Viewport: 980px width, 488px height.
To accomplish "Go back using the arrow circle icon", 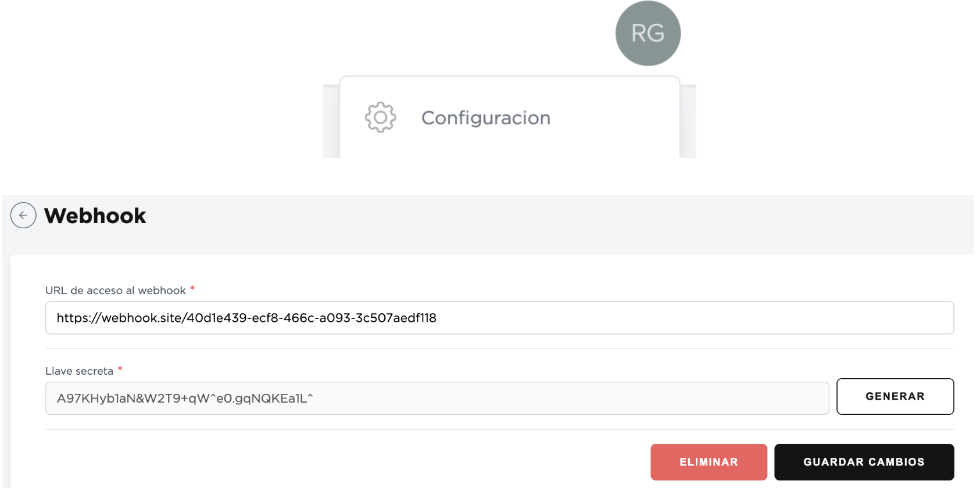I will (x=23, y=216).
